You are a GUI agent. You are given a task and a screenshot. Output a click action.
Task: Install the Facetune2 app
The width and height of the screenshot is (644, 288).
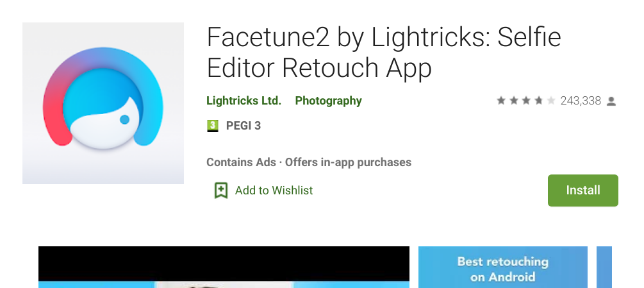[582, 191]
